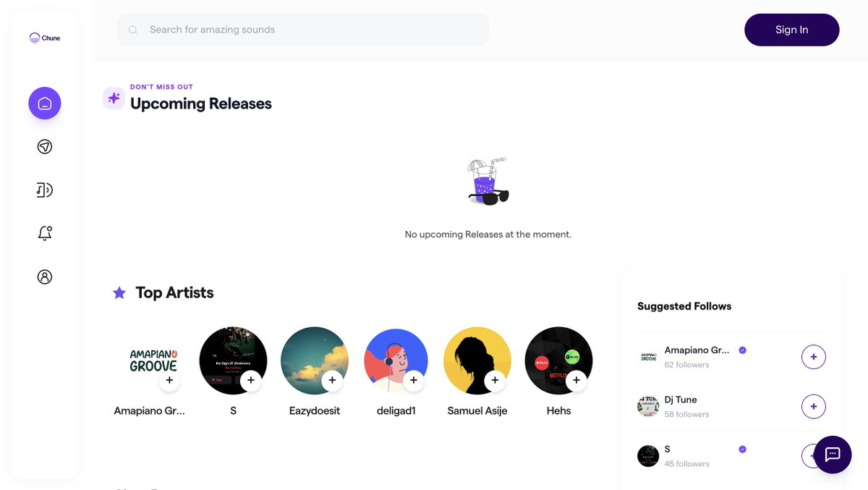Click the search magnifier icon
The width and height of the screenshot is (868, 490).
point(133,30)
